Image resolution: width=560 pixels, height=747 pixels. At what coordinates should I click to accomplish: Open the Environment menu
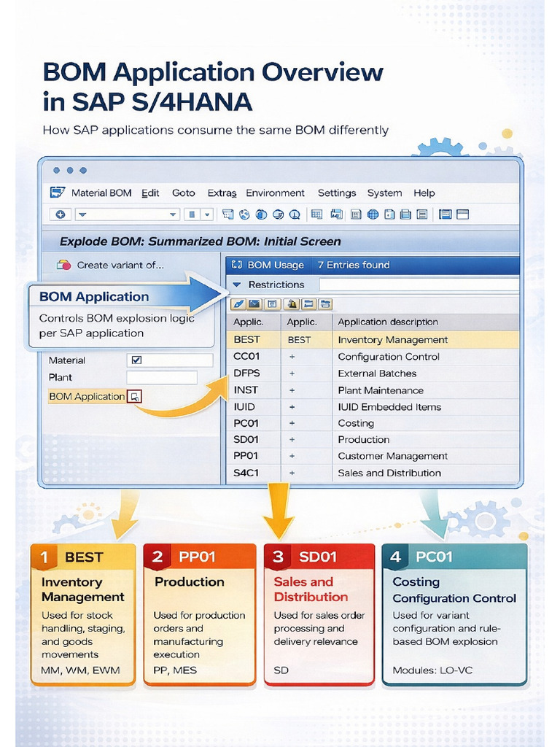[x=275, y=193]
